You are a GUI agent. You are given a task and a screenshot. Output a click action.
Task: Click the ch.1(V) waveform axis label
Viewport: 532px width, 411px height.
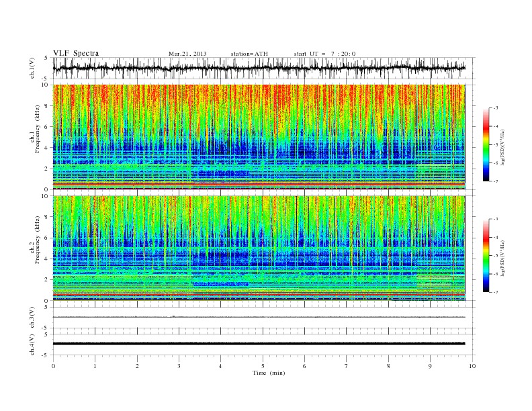32,68
